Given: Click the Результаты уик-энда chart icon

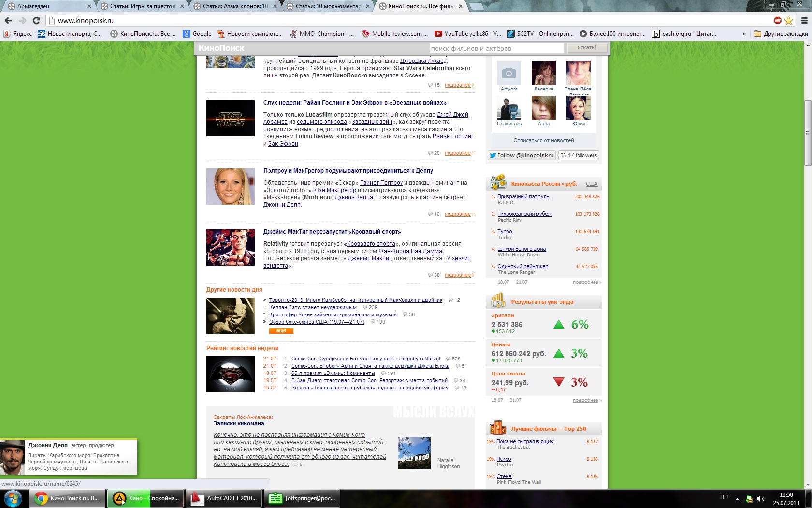Looking at the screenshot, I should click(x=498, y=301).
